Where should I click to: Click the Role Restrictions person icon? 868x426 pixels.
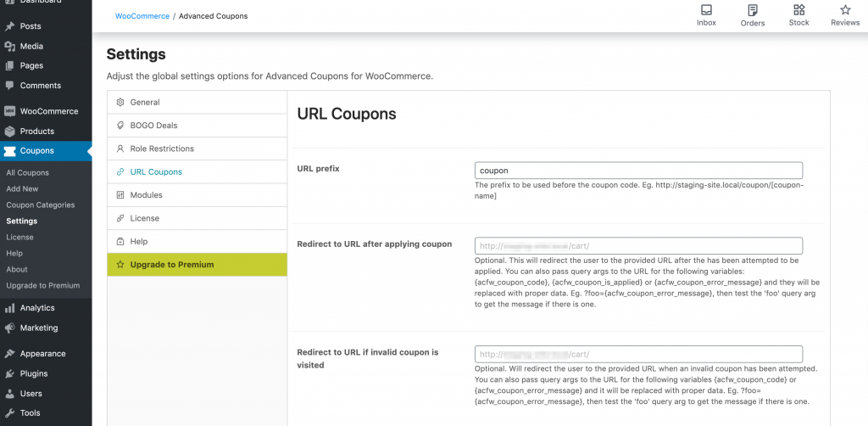point(120,149)
